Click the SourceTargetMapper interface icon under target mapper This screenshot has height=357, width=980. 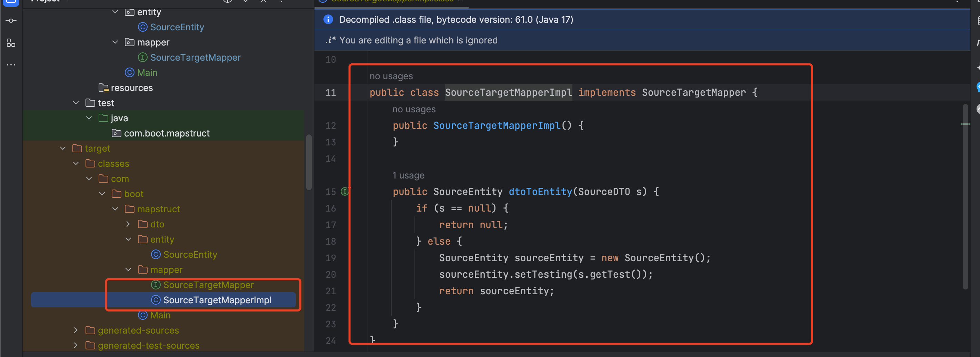(156, 285)
